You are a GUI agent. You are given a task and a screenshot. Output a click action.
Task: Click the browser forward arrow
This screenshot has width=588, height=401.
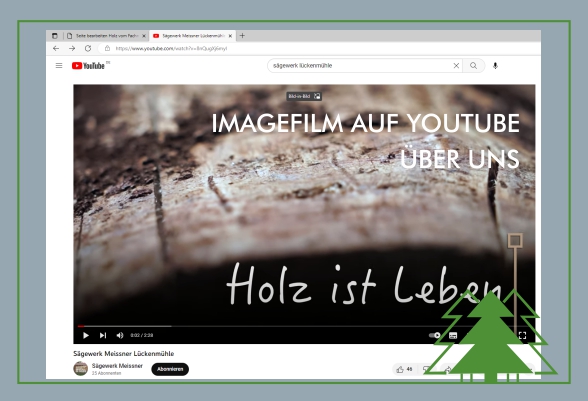[72, 48]
